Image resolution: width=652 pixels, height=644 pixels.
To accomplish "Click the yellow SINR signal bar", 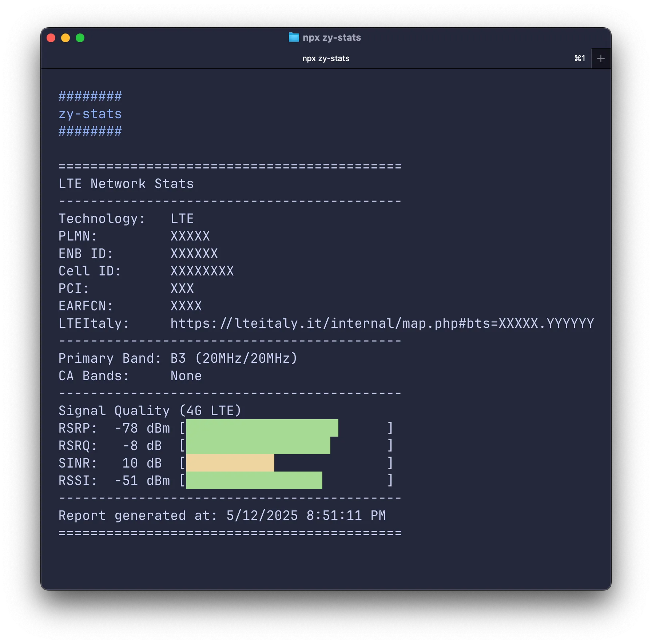I will (230, 463).
